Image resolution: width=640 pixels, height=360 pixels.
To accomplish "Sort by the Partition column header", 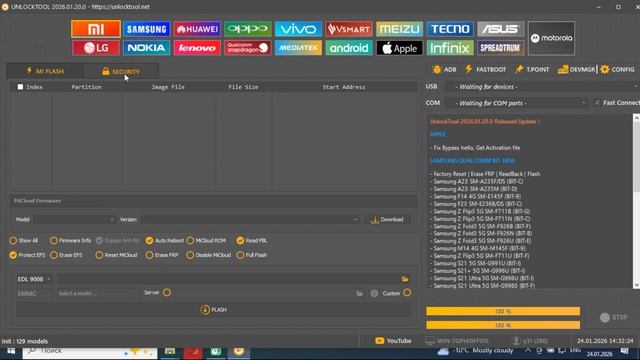I will click(x=86, y=87).
